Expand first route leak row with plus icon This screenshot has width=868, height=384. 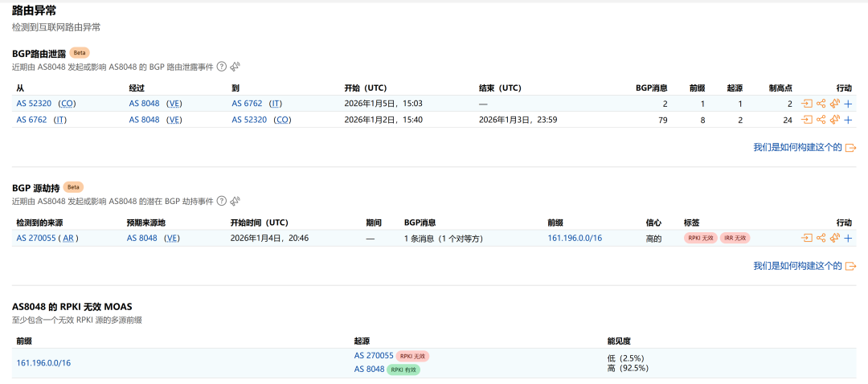click(x=848, y=104)
